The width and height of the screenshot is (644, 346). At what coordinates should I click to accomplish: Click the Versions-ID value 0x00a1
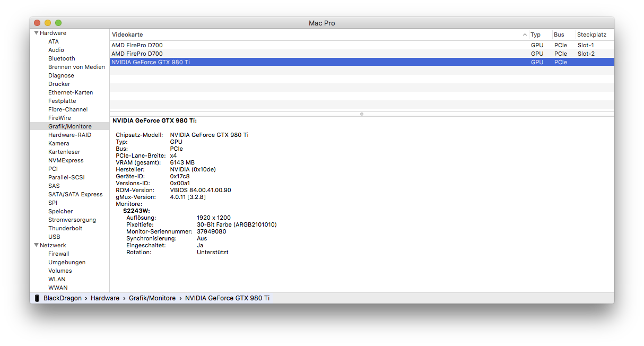click(x=180, y=183)
